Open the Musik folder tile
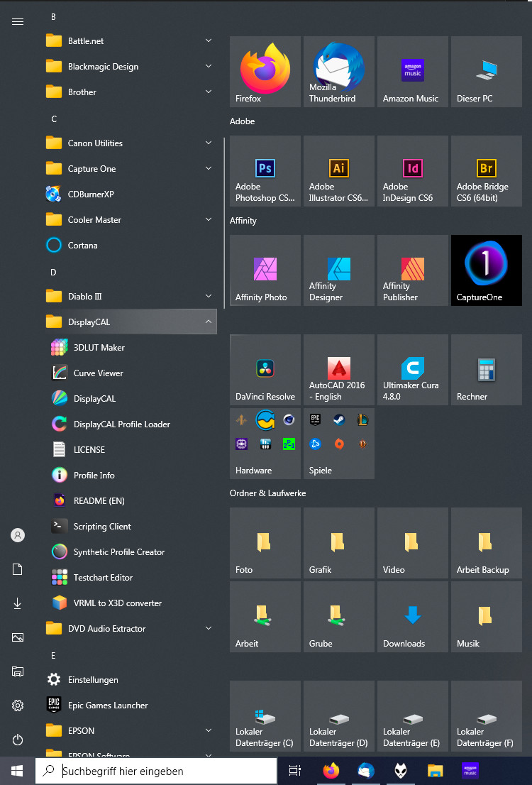The image size is (532, 785). pos(486,616)
